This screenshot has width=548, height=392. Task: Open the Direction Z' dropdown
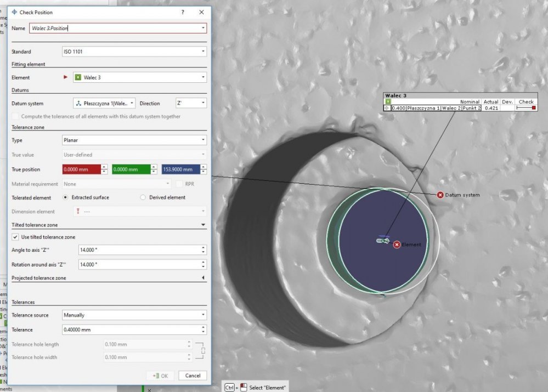(191, 103)
